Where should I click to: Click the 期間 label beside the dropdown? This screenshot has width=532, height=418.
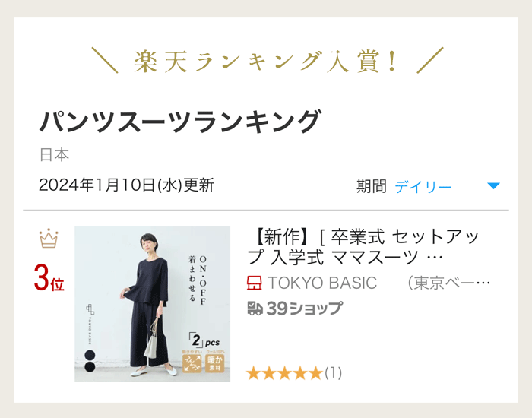pos(372,186)
